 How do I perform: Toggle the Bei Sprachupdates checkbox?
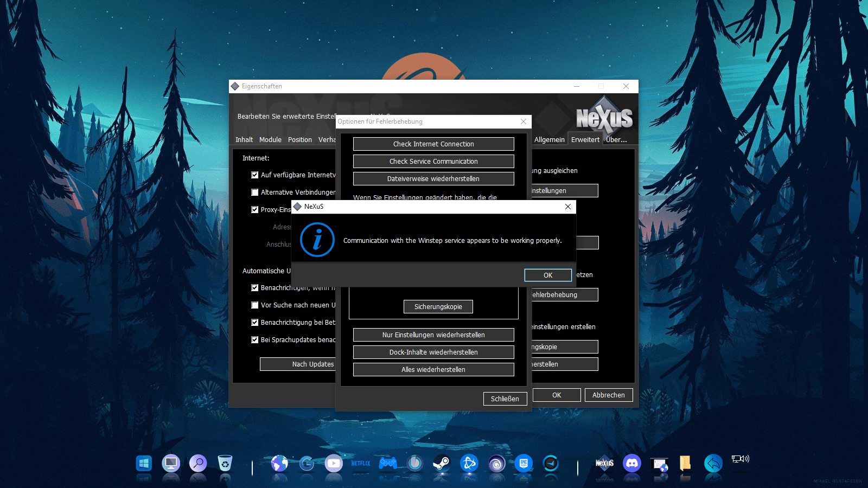[x=255, y=340]
